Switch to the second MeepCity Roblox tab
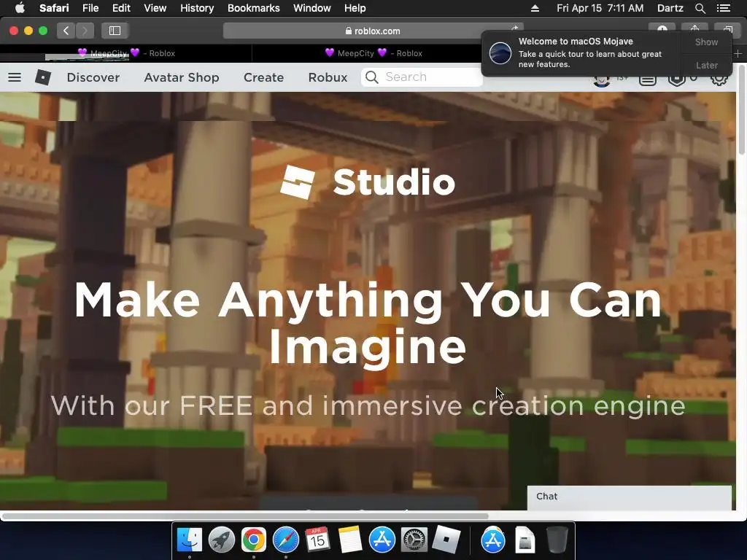 373,53
